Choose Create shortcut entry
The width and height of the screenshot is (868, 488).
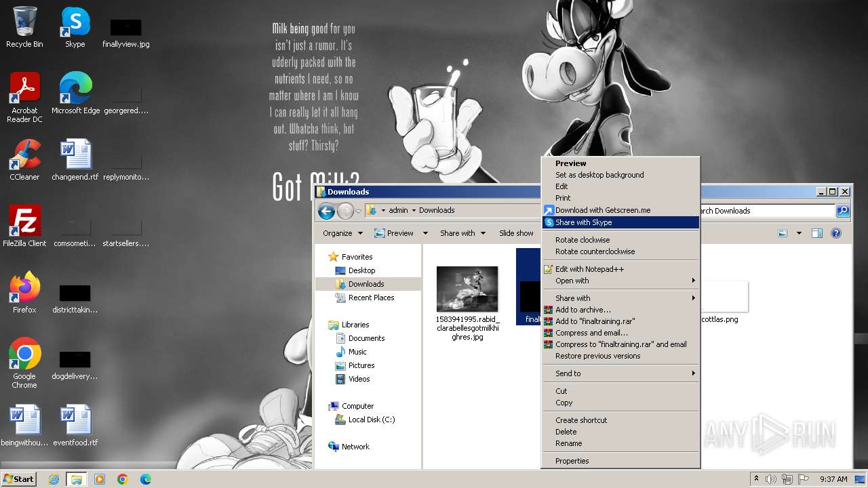[x=620, y=420]
